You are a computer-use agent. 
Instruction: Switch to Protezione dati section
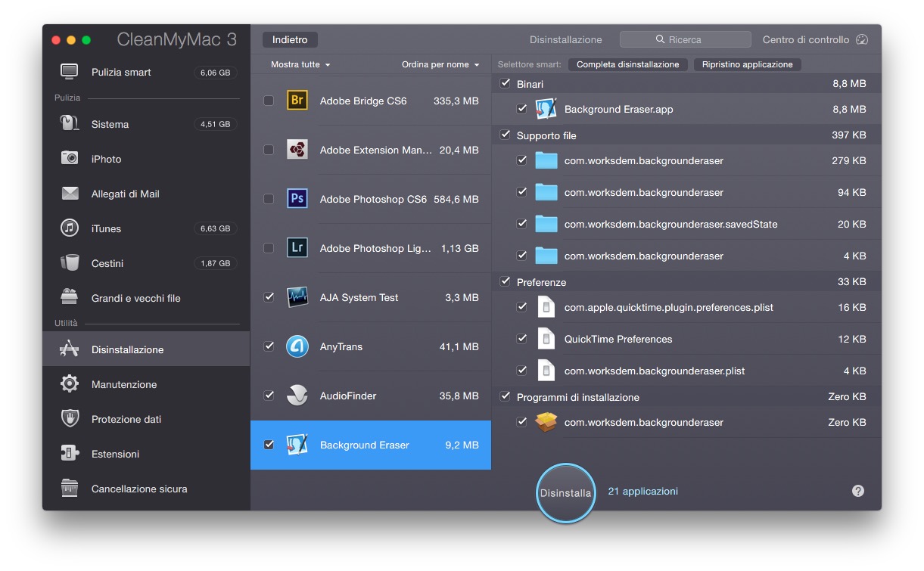[x=146, y=419]
